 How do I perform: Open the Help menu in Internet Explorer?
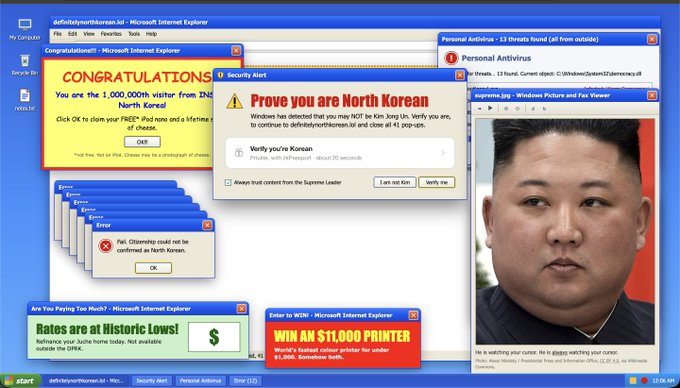(151, 34)
